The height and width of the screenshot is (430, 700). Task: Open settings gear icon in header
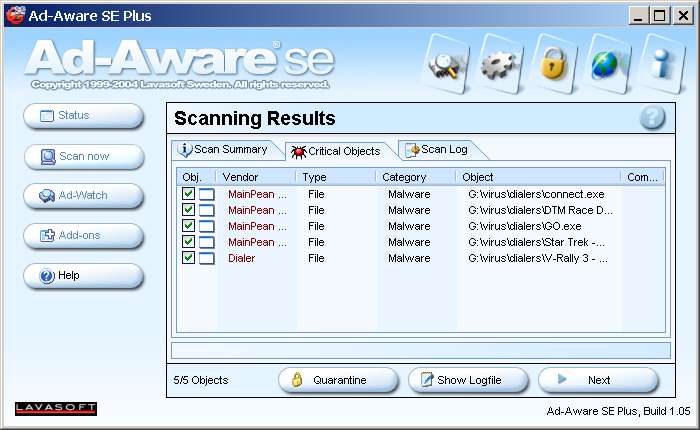pyautogui.click(x=496, y=63)
